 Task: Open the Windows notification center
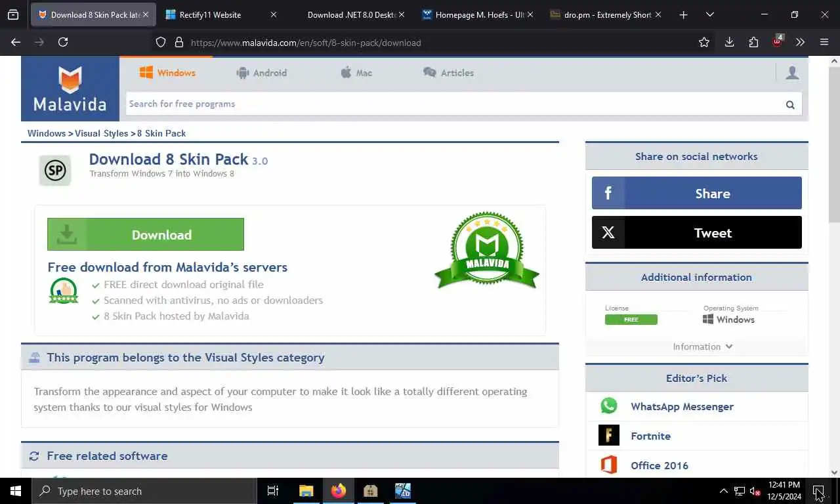click(x=818, y=491)
